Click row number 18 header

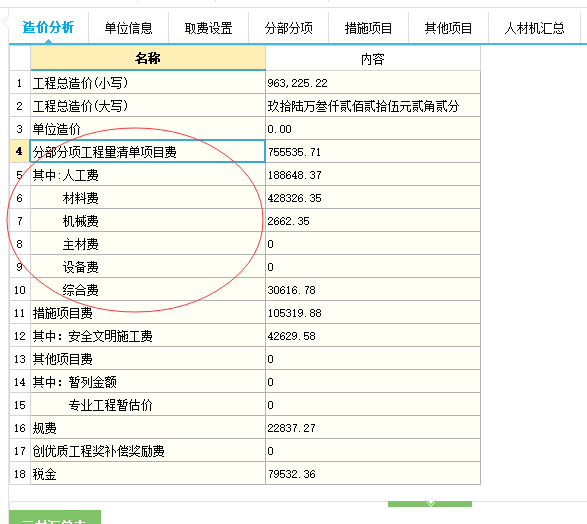[x=19, y=474]
